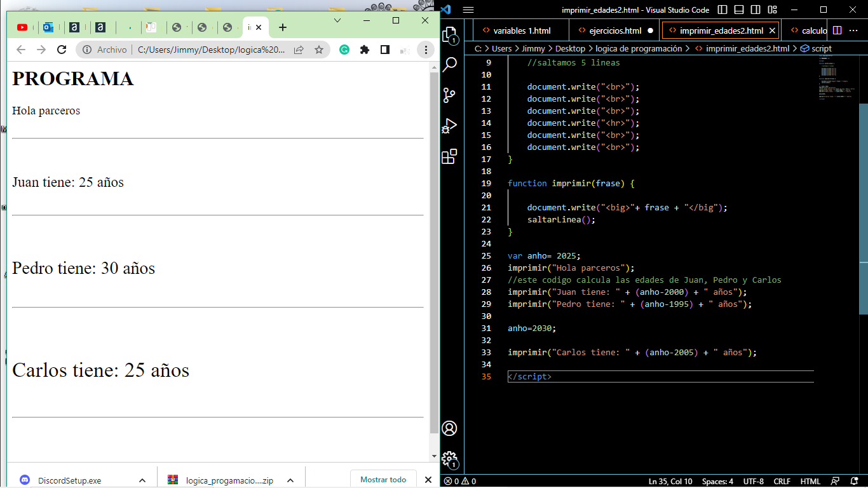The image size is (868, 488).
Task: Click the site info icon beside Archivo
Action: [x=88, y=50]
